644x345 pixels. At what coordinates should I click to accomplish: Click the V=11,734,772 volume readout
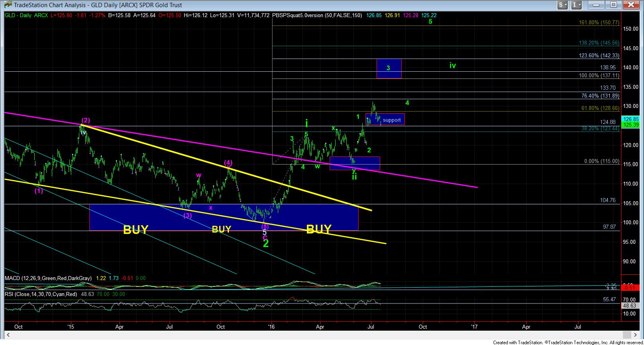point(253,15)
